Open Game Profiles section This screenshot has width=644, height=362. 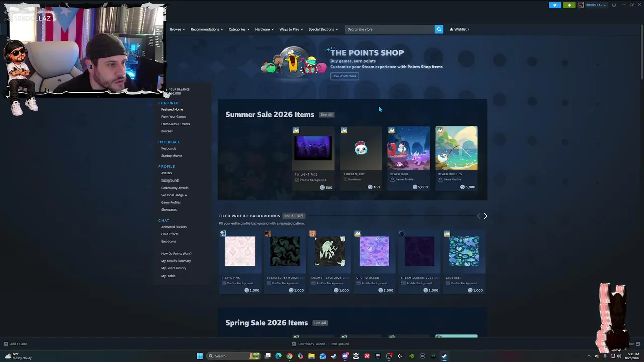point(171,203)
